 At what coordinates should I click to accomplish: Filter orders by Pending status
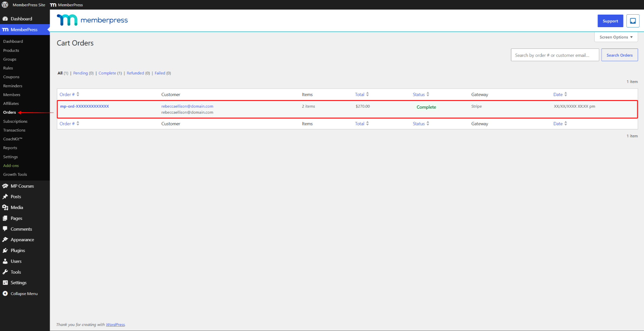[80, 73]
